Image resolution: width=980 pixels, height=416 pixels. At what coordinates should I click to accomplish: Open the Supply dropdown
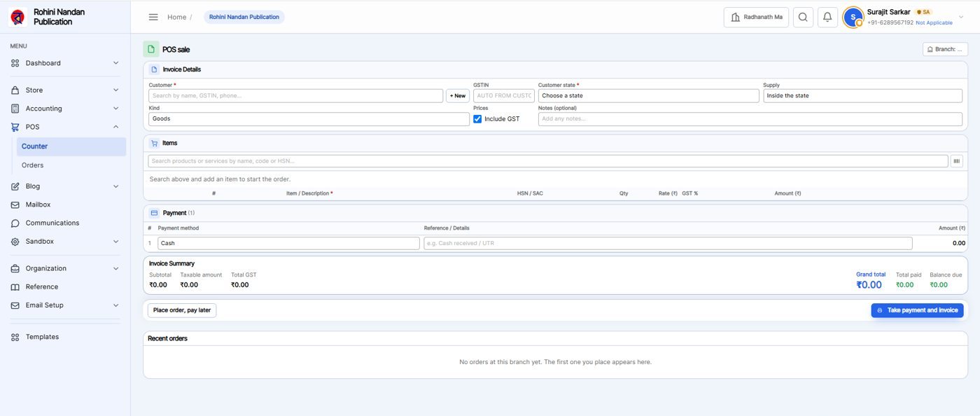click(x=862, y=96)
